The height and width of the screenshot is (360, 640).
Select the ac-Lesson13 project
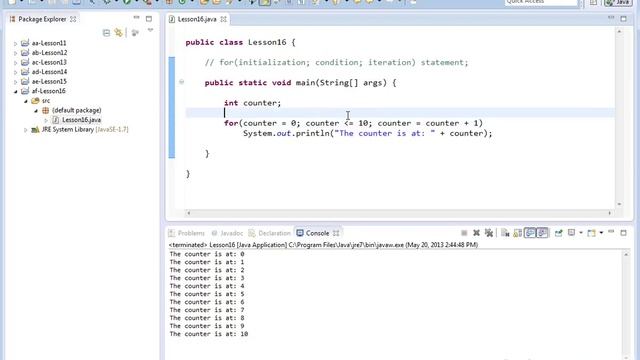click(x=49, y=62)
